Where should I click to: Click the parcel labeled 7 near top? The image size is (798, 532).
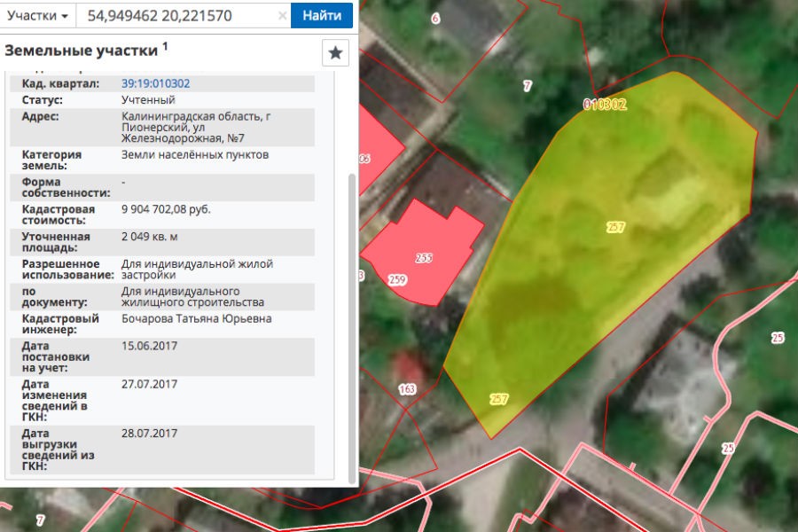click(528, 86)
